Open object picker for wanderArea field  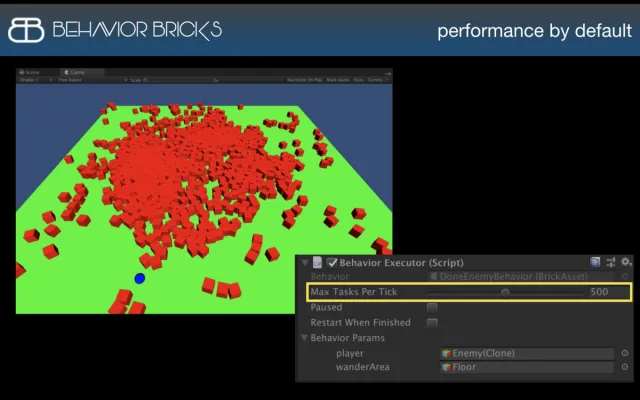pos(624,367)
